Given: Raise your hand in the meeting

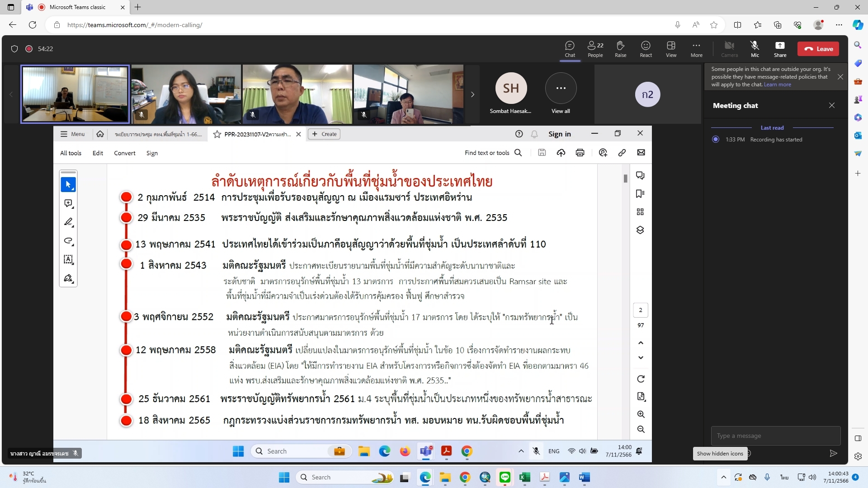Looking at the screenshot, I should coord(620,48).
